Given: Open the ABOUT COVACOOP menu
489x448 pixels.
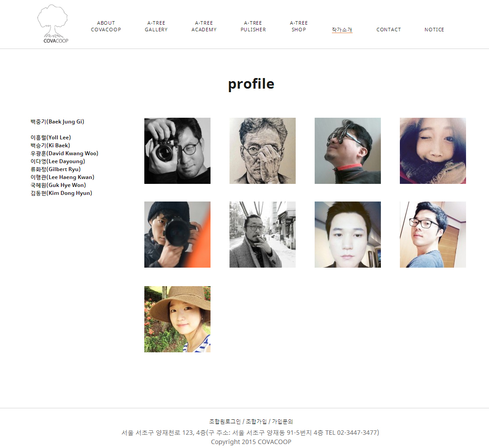Looking at the screenshot, I should tap(106, 26).
